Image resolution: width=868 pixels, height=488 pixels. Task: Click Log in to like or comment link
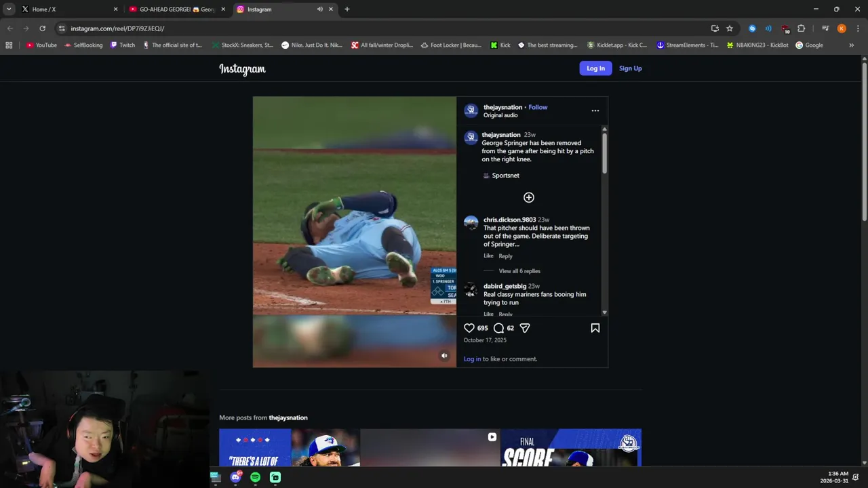pyautogui.click(x=472, y=359)
